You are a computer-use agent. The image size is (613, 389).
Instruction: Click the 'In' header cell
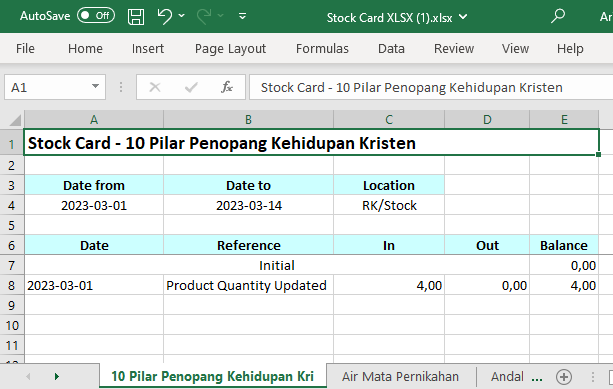click(x=389, y=245)
